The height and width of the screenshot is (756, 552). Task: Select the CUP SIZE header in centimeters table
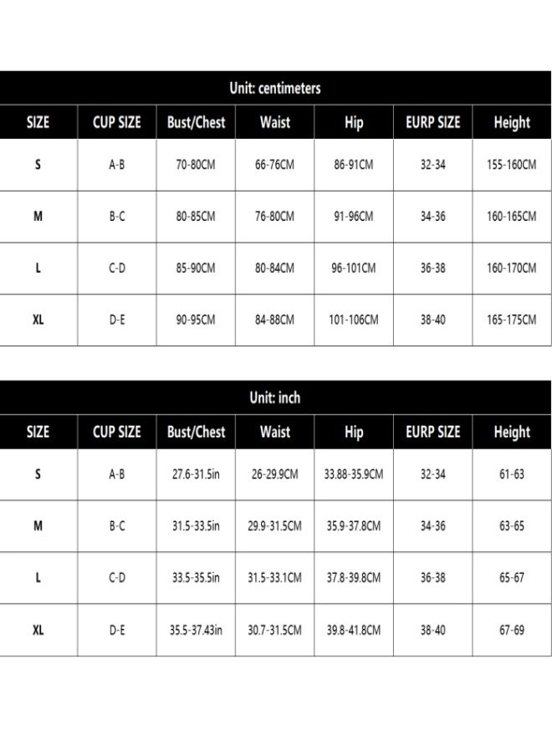tap(116, 122)
